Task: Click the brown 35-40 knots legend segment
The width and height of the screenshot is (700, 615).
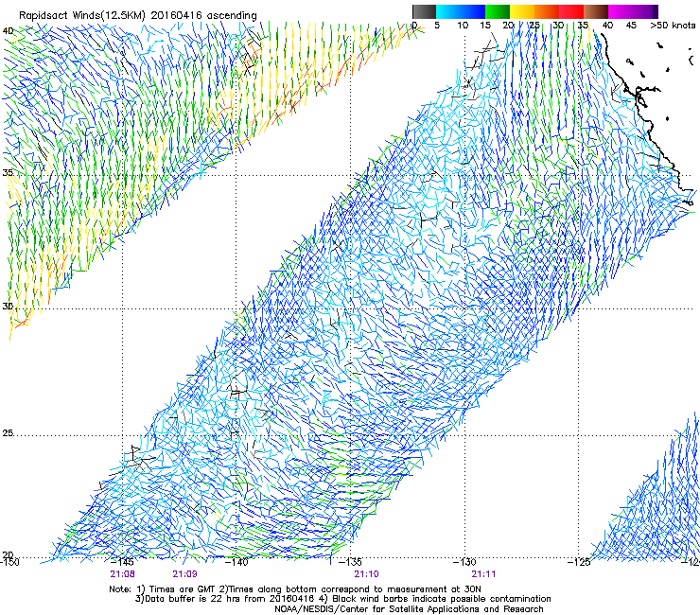Action: (x=596, y=11)
